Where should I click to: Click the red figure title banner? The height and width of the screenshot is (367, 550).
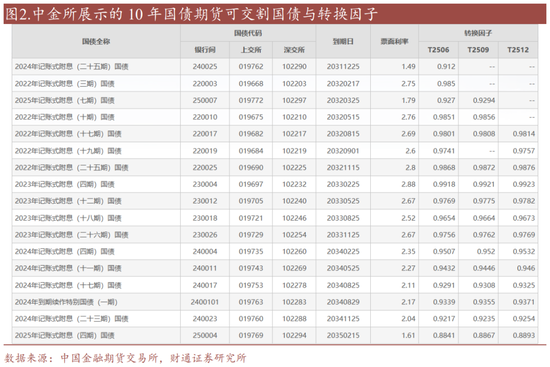coord(275,14)
